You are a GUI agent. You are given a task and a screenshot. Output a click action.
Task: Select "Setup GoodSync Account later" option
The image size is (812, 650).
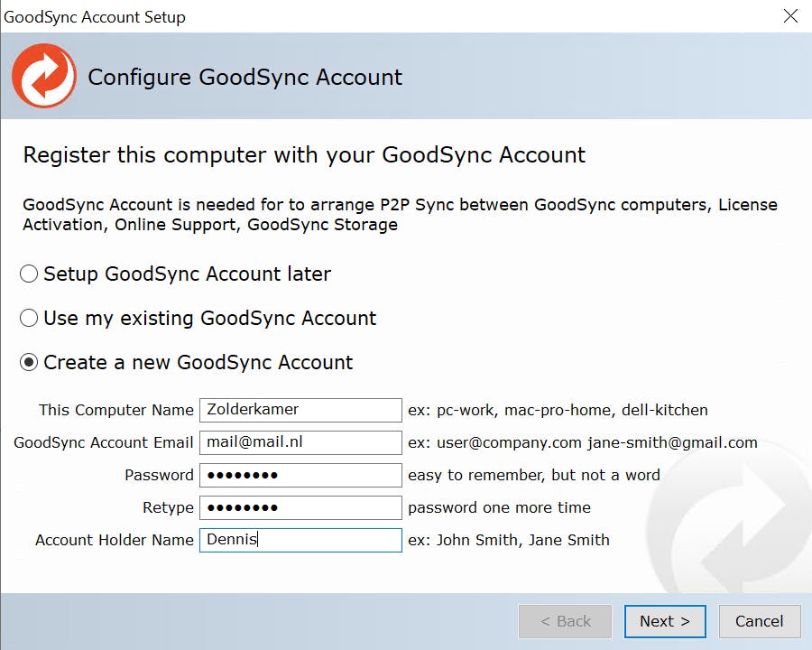(30, 274)
